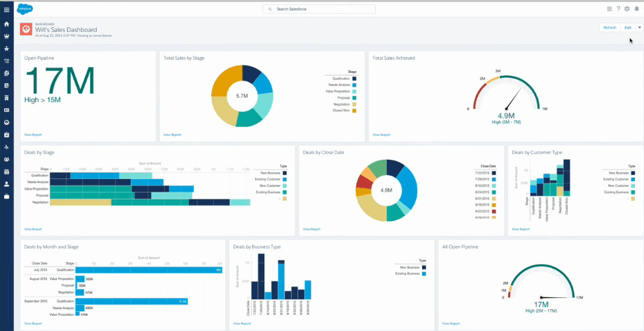Screen dimensions: 644x331
Task: Click 'Needs Analysis' label in Stage legend
Action: point(339,85)
